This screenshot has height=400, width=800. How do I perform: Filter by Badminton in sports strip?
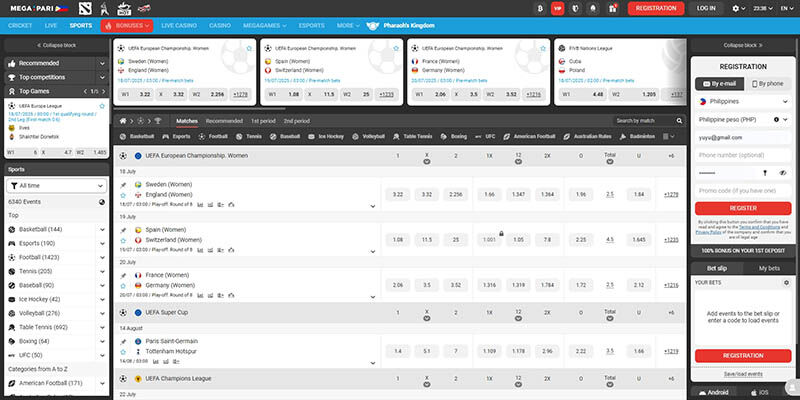(637, 137)
